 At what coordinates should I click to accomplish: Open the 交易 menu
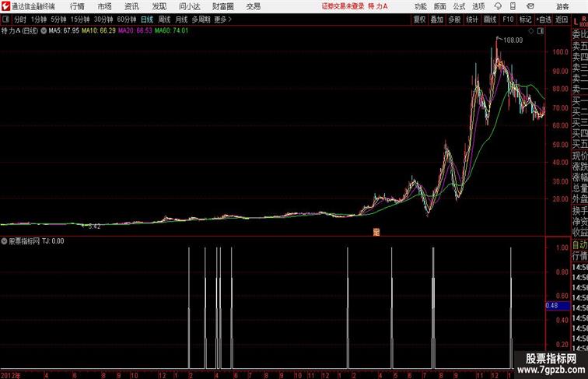pyautogui.click(x=254, y=6)
